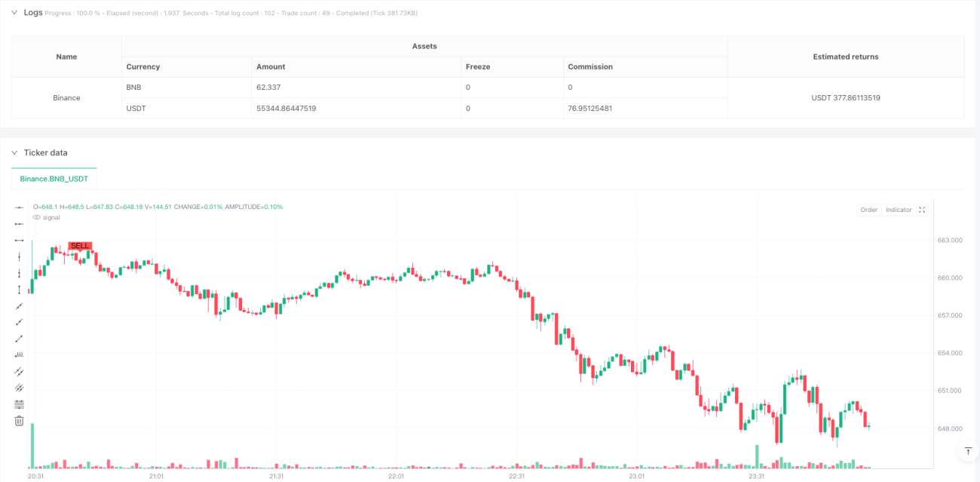Screen dimensions: 980x482
Task: Collapse the Logs section
Action: tap(14, 13)
